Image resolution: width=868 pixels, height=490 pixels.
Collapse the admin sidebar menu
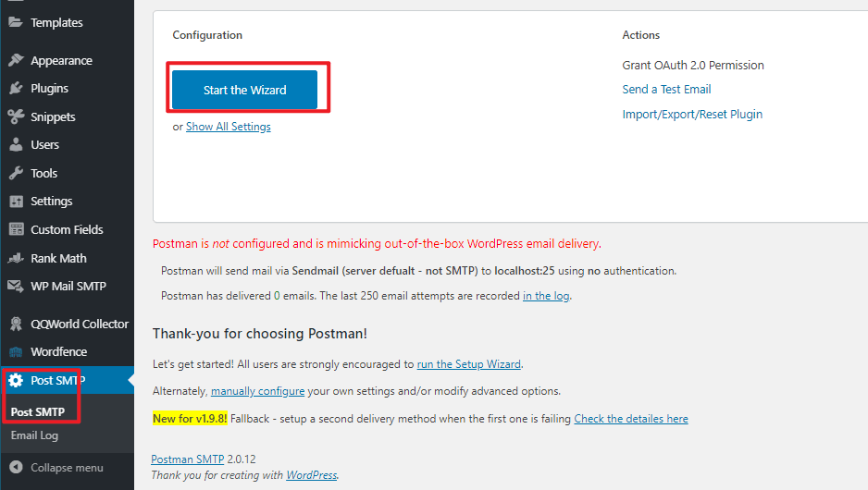click(x=67, y=467)
